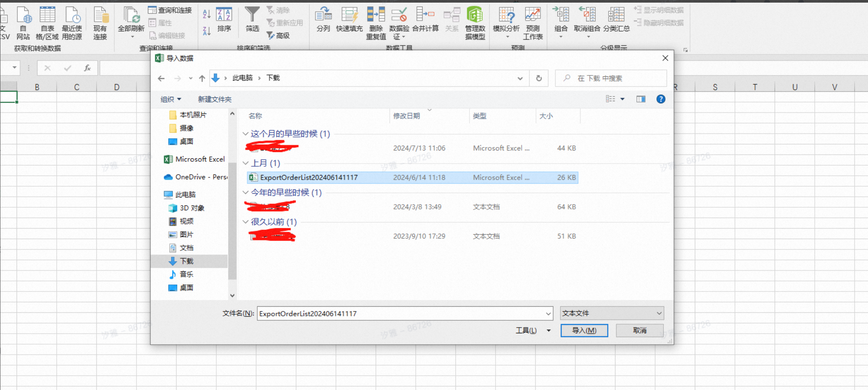Click the blue help question mark icon
The width and height of the screenshot is (868, 390).
tap(661, 99)
